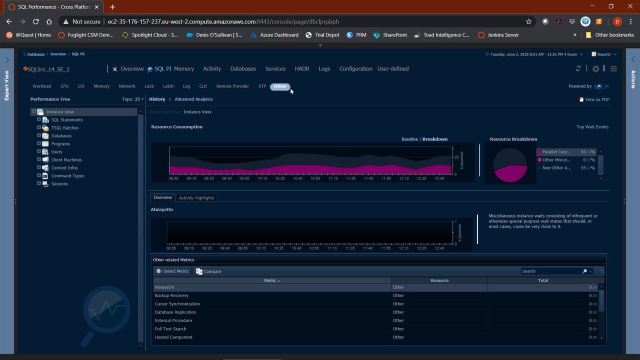Open the Azure Dashboard bookmark
This screenshot has height=360, width=640.
(274, 35)
